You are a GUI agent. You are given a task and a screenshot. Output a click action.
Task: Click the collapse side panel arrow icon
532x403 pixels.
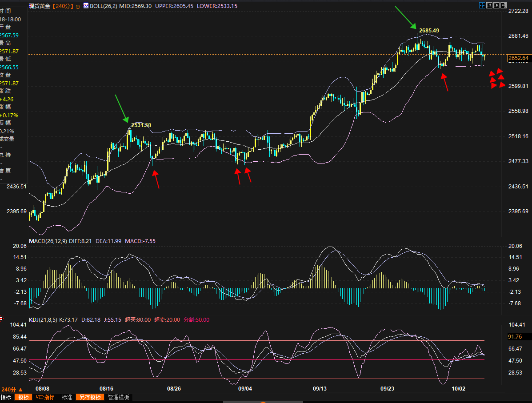pyautogui.click(x=504, y=6)
